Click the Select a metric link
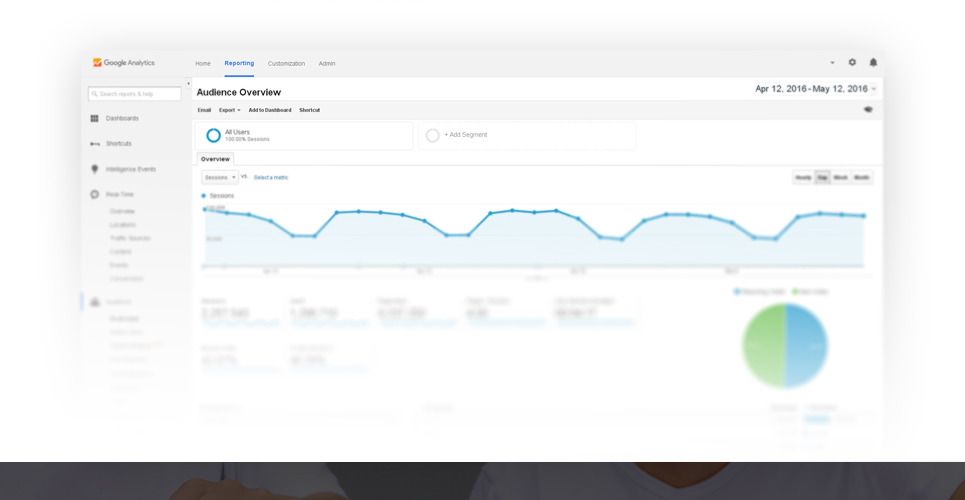Viewport: 965px width, 500px height. 271,177
